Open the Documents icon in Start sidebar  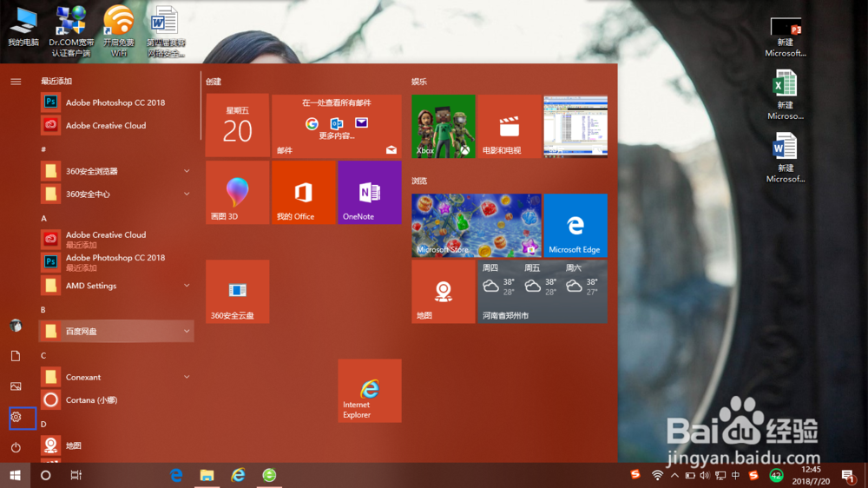tap(16, 356)
